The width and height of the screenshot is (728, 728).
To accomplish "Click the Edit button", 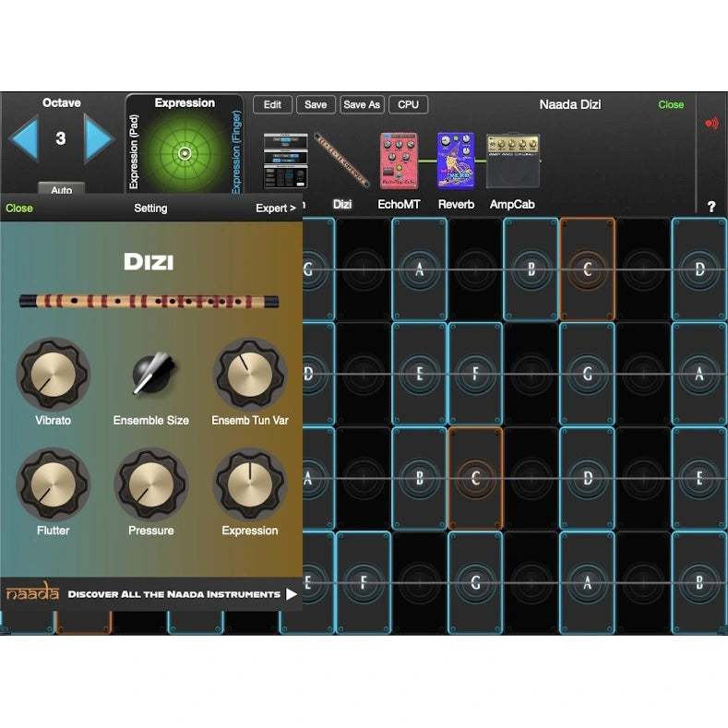I will point(272,105).
